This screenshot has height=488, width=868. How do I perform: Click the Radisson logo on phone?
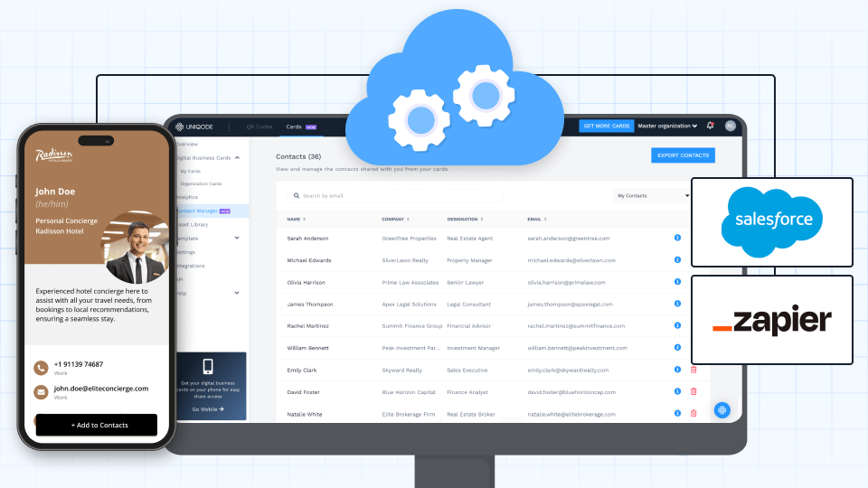point(53,155)
